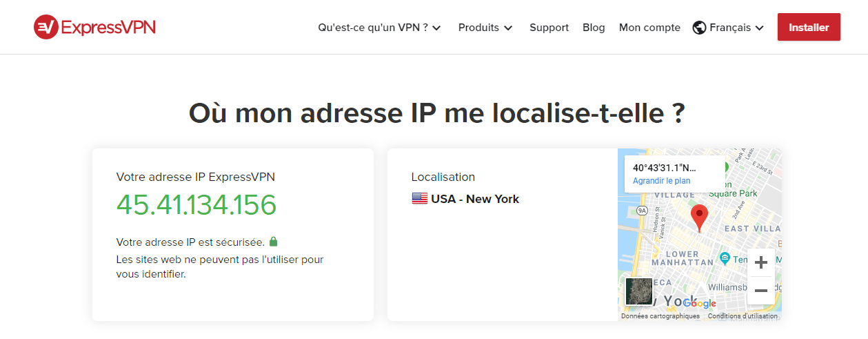Click the green secured padlock icon

tap(274, 242)
